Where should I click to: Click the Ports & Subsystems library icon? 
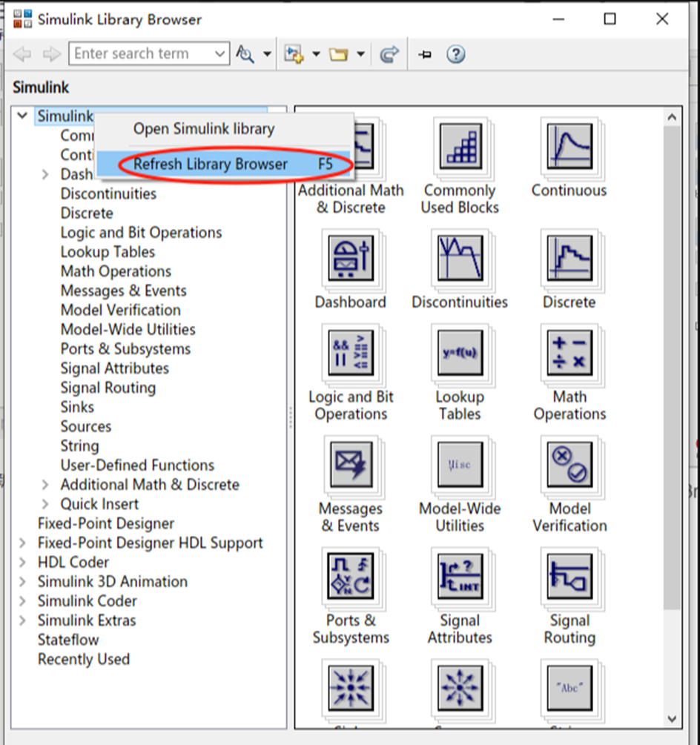(x=351, y=577)
